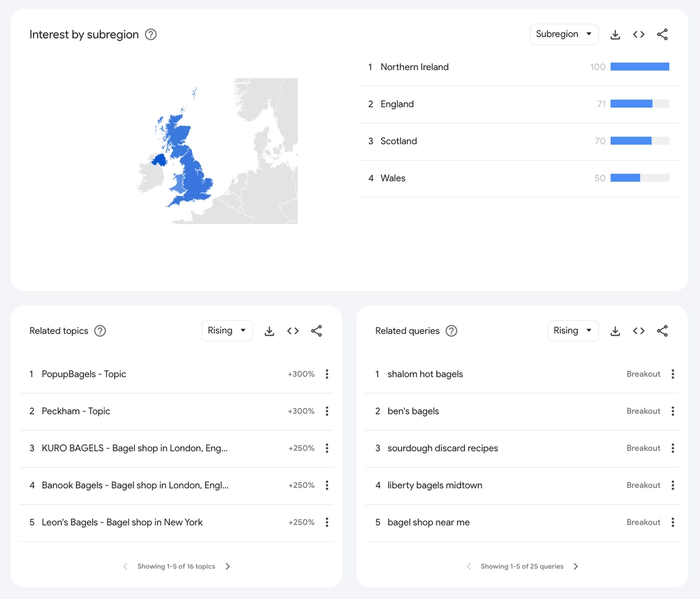Open Rising dropdown in Related queries
The height and width of the screenshot is (599, 700).
(x=573, y=331)
